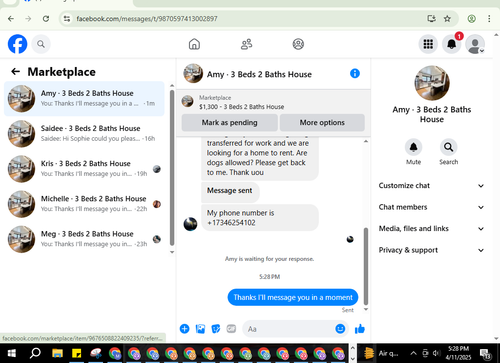The height and width of the screenshot is (363, 500).
Task: Click the message text field Aa
Action: point(288,329)
